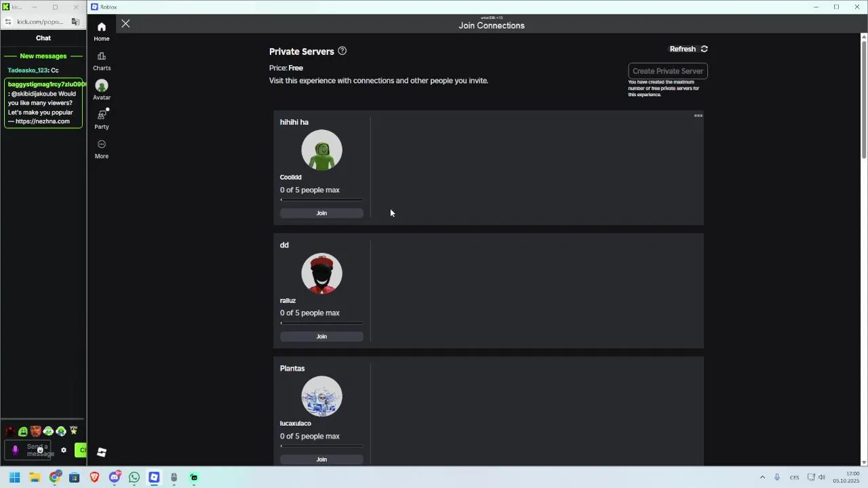This screenshot has height=488, width=868.
Task: Open the nezhna.com link in chat
Action: tap(43, 121)
